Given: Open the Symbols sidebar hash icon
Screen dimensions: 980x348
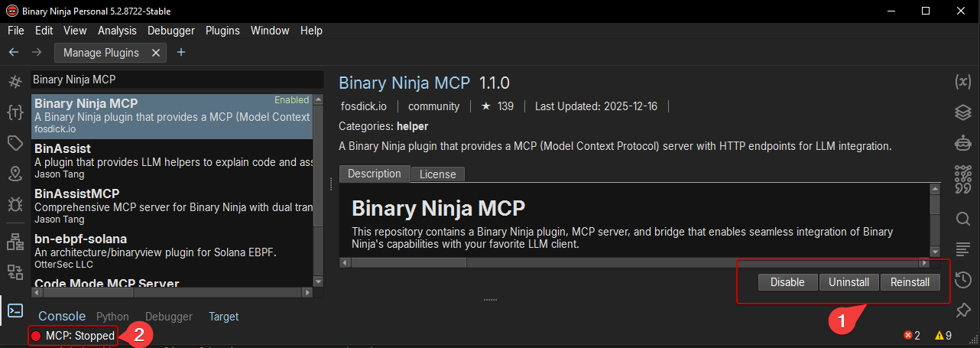Looking at the screenshot, I should [x=15, y=83].
